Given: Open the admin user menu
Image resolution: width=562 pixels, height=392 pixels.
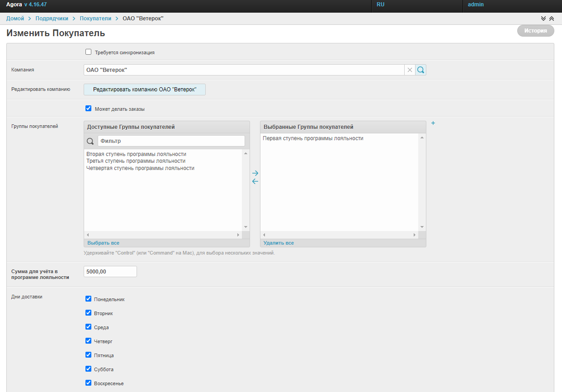Looking at the screenshot, I should click(476, 5).
